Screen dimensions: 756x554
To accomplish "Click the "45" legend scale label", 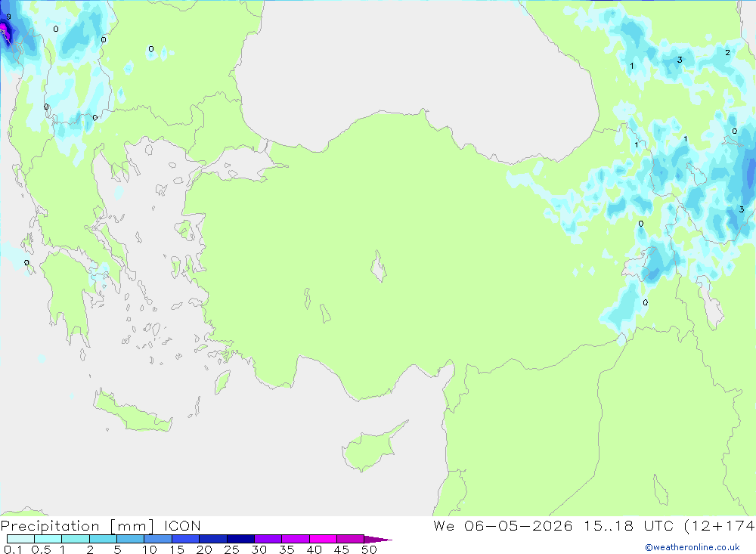I will click(342, 549).
